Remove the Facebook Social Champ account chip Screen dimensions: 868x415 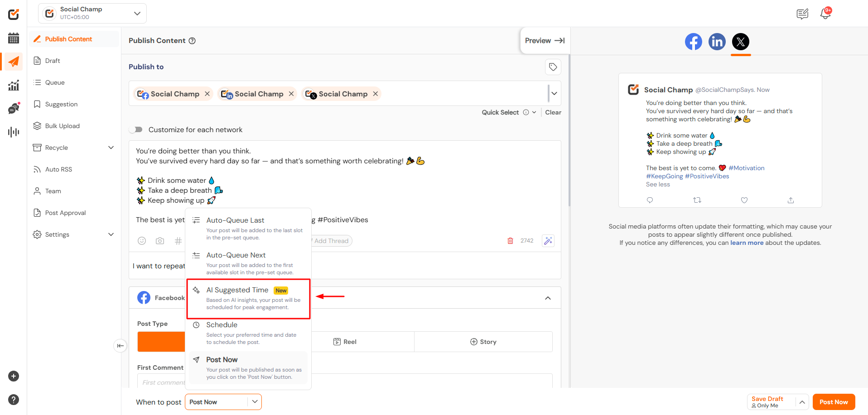[207, 94]
